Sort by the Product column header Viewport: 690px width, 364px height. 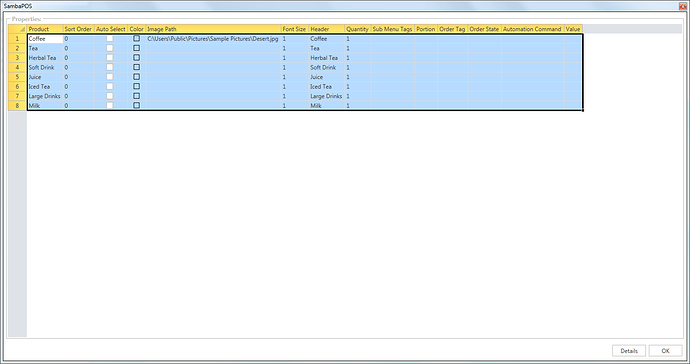(45, 29)
